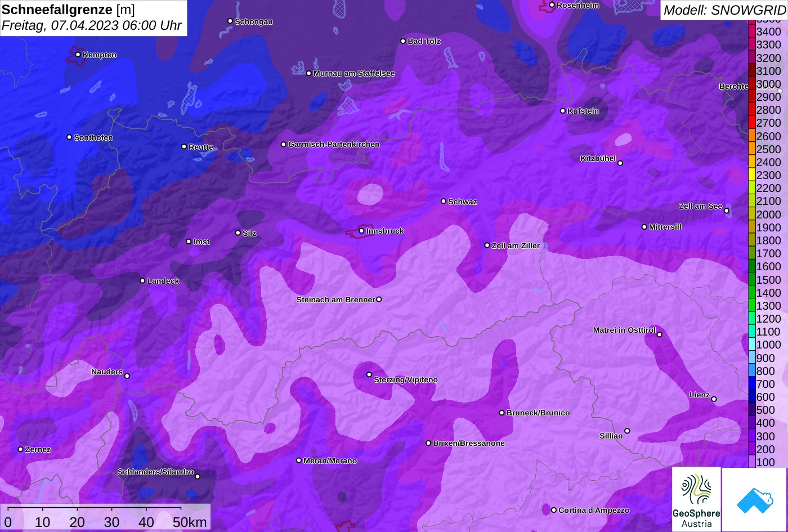Select the Innsbruck city marker dot

tap(361, 231)
